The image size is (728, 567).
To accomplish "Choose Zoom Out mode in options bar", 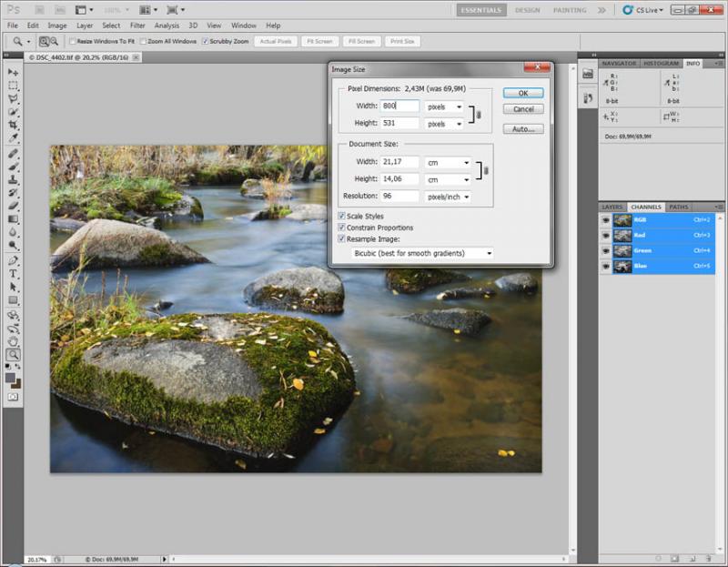I will tap(54, 41).
